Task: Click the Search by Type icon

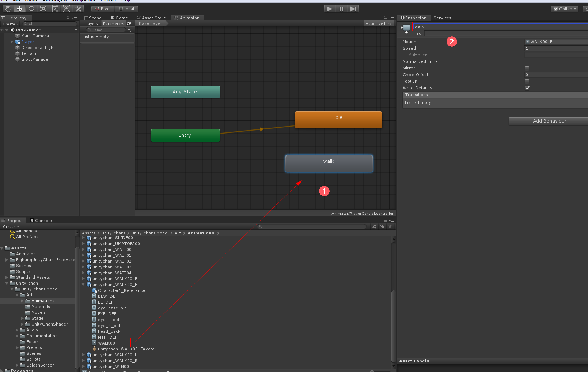Action: 375,226
